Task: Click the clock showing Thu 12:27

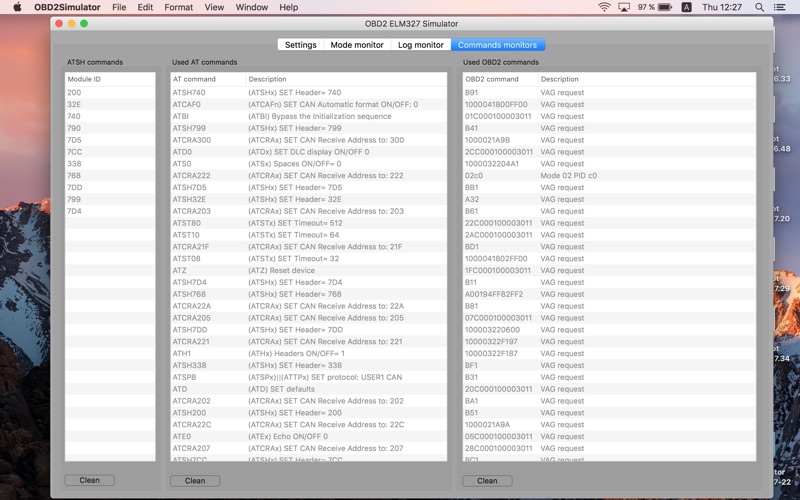Action: point(722,7)
